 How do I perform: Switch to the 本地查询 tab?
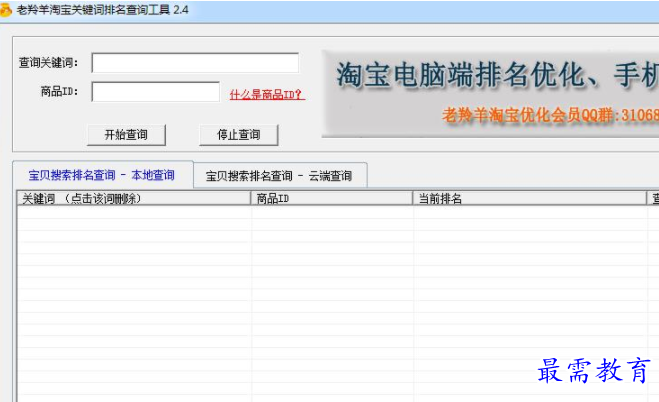coord(103,175)
